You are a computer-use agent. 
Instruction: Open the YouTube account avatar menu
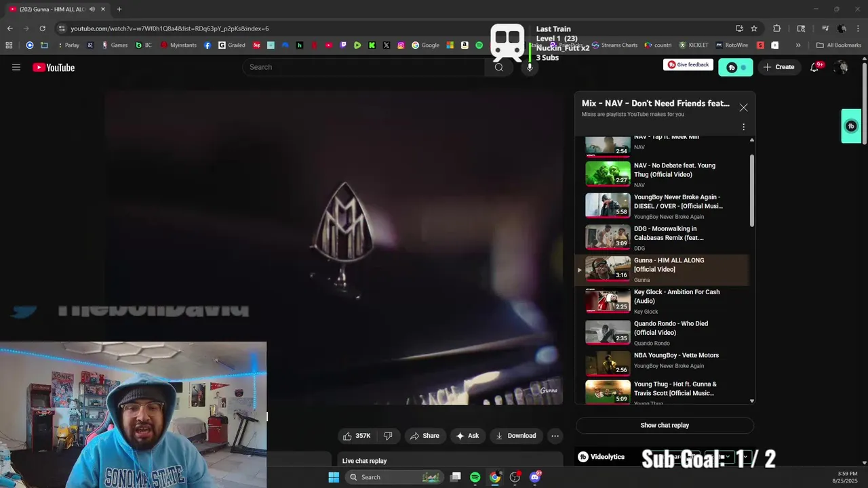(x=842, y=67)
